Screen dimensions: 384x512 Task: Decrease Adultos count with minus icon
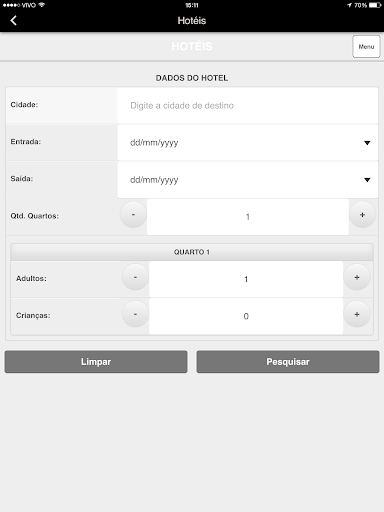135,277
